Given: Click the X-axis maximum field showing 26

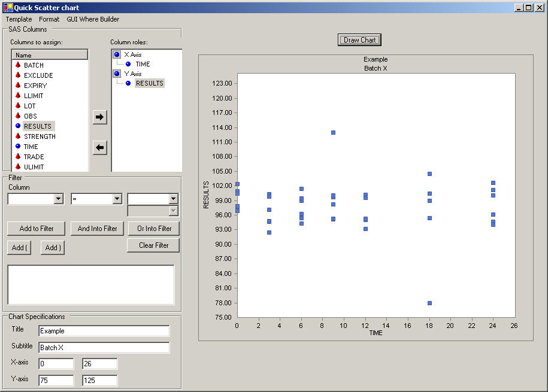Looking at the screenshot, I should tap(100, 364).
